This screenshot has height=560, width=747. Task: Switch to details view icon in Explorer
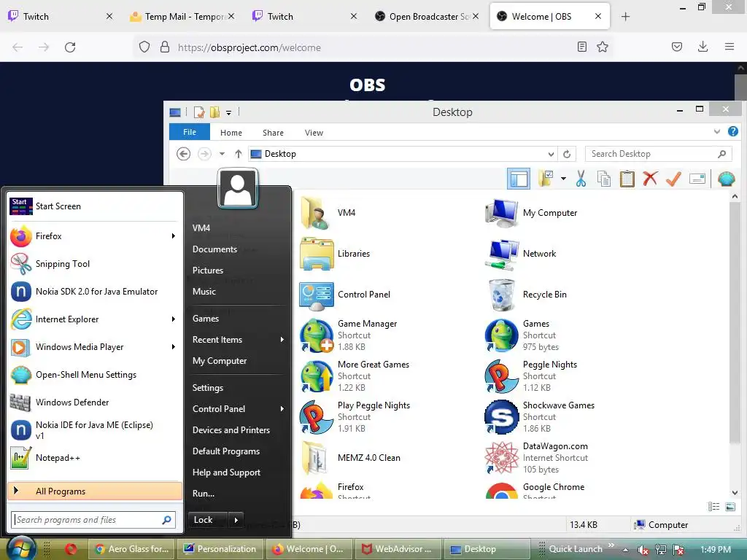pyautogui.click(x=713, y=507)
